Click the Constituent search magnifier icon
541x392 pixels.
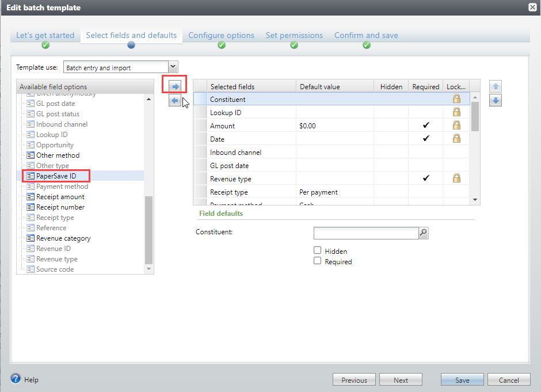[x=424, y=233]
